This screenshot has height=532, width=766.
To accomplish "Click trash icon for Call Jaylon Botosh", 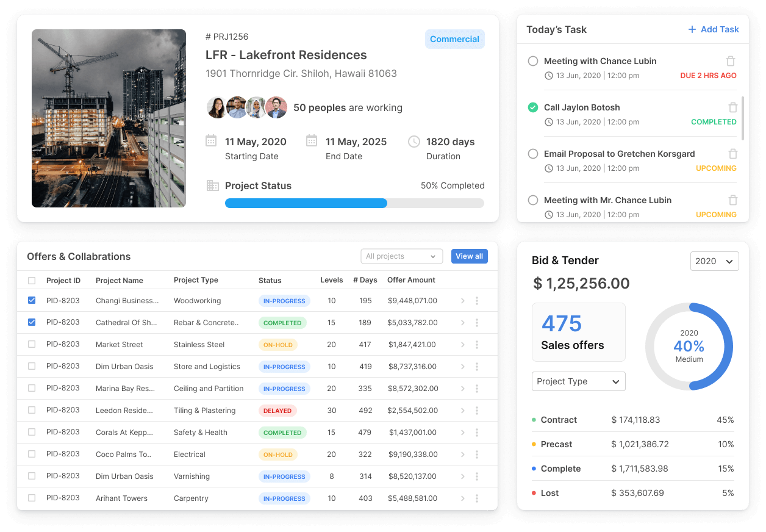I will [732, 107].
